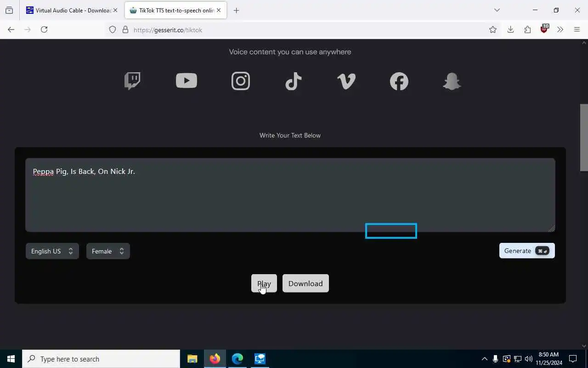588x368 pixels.
Task: Click the Snapchat ghost icon
Action: (x=452, y=81)
